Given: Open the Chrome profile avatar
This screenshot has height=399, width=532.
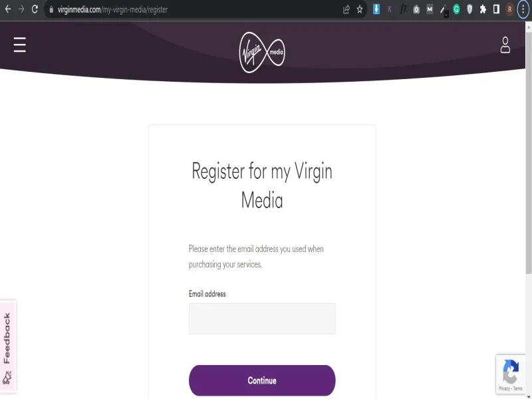Looking at the screenshot, I should point(509,9).
